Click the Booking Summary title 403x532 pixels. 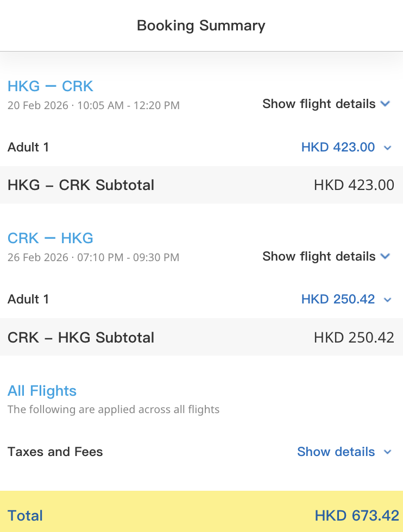[201, 26]
